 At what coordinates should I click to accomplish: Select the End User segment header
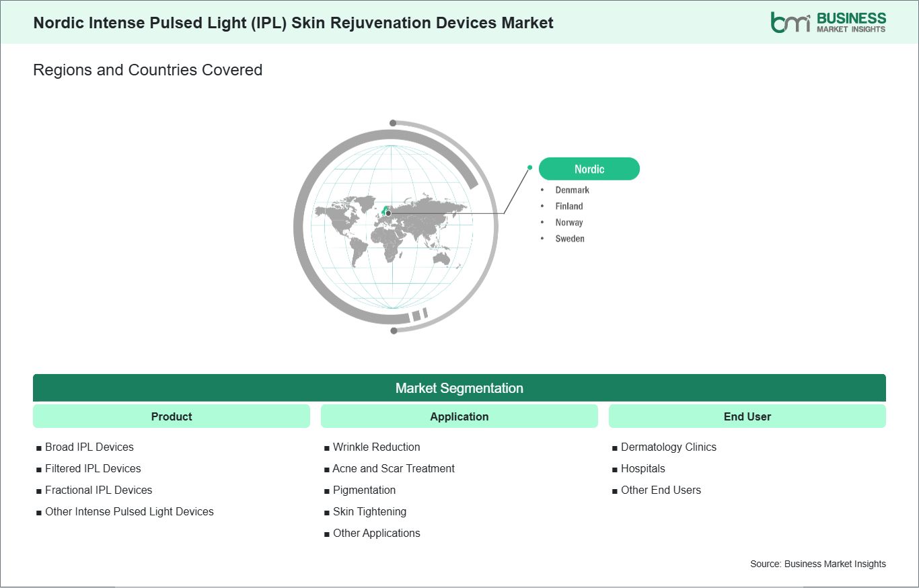[747, 416]
